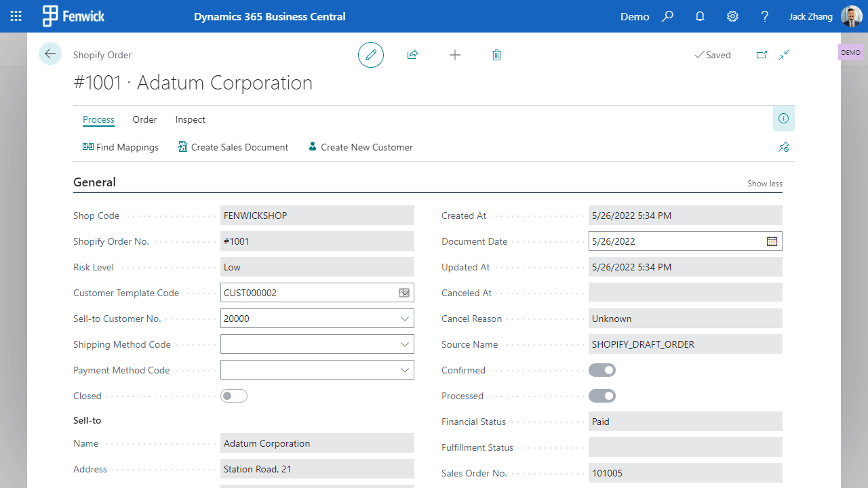Image resolution: width=868 pixels, height=488 pixels.
Task: Click the Saved status indicator
Action: [713, 55]
